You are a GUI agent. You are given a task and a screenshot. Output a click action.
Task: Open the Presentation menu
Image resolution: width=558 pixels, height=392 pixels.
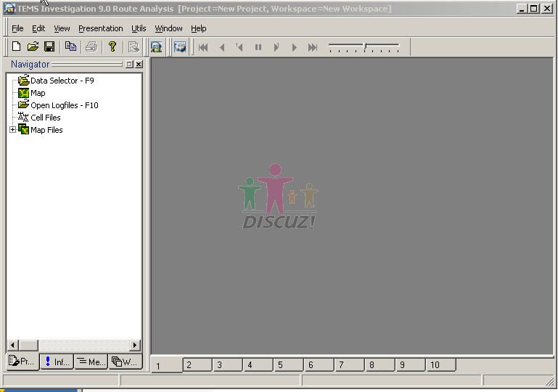point(100,28)
